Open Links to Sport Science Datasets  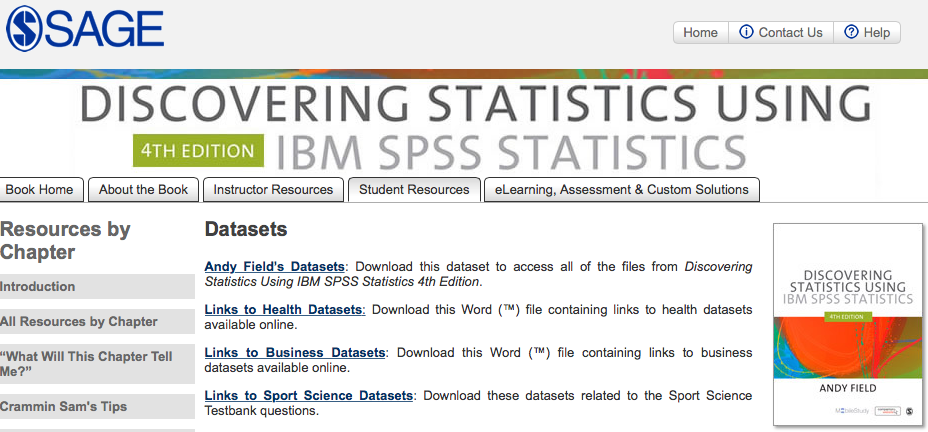tap(308, 395)
